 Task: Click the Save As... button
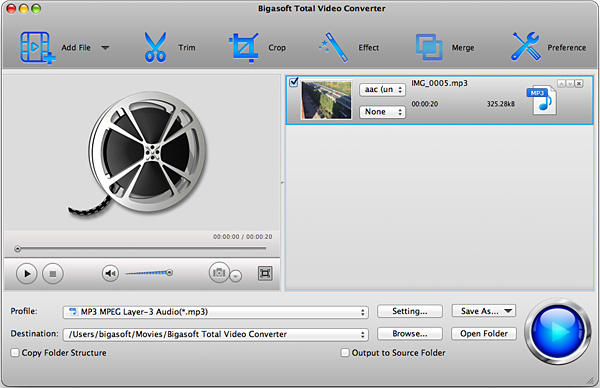point(484,311)
